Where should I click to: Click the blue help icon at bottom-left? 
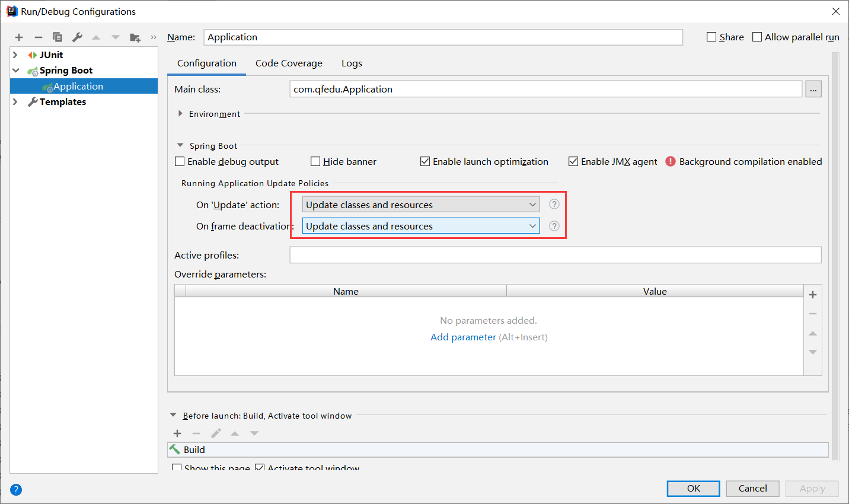pos(16,490)
